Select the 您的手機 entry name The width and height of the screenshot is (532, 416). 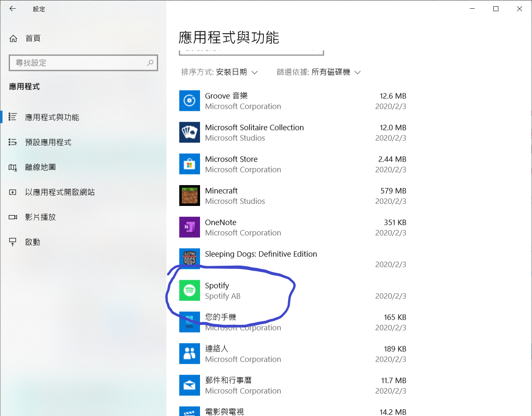(220, 317)
